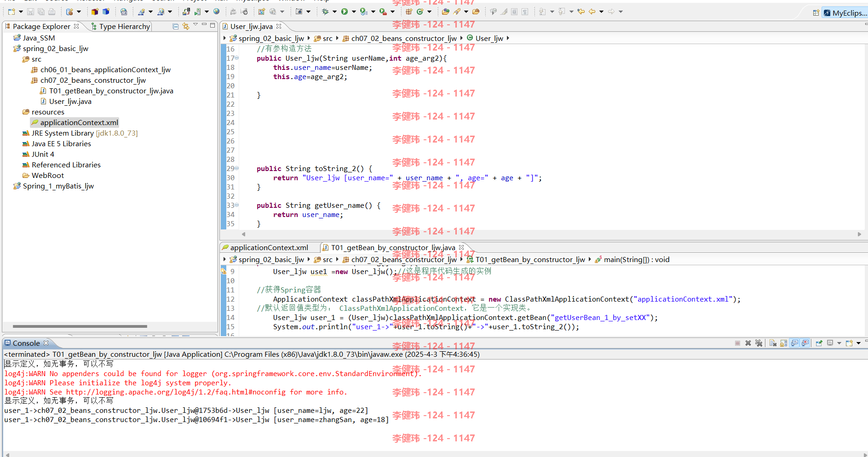The width and height of the screenshot is (868, 457).
Task: Click the Console horizontal scrollbar
Action: coord(435,454)
